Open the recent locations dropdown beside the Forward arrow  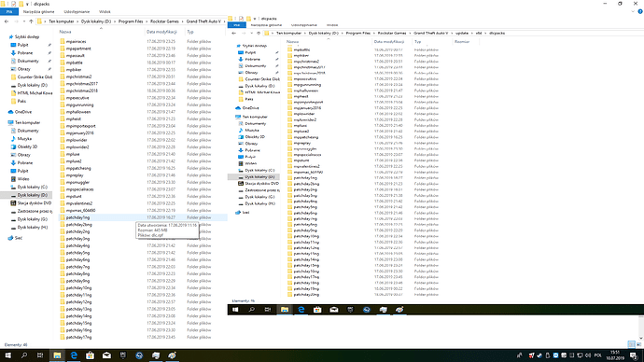23,21
